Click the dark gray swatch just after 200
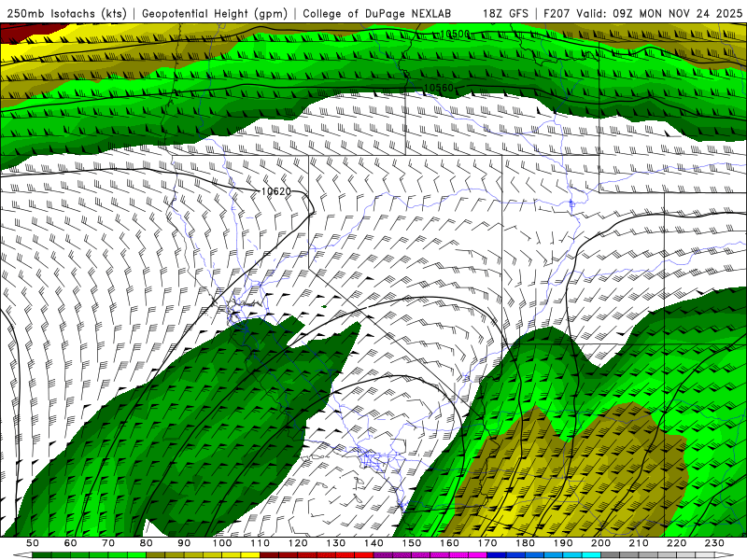 coord(610,555)
